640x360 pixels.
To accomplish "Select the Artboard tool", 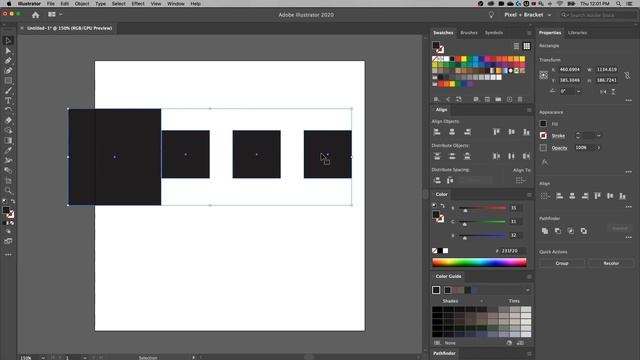I will coord(8,180).
